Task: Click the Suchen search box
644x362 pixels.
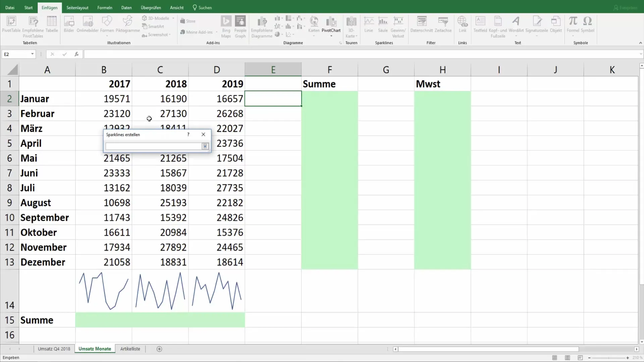Action: coord(202,8)
